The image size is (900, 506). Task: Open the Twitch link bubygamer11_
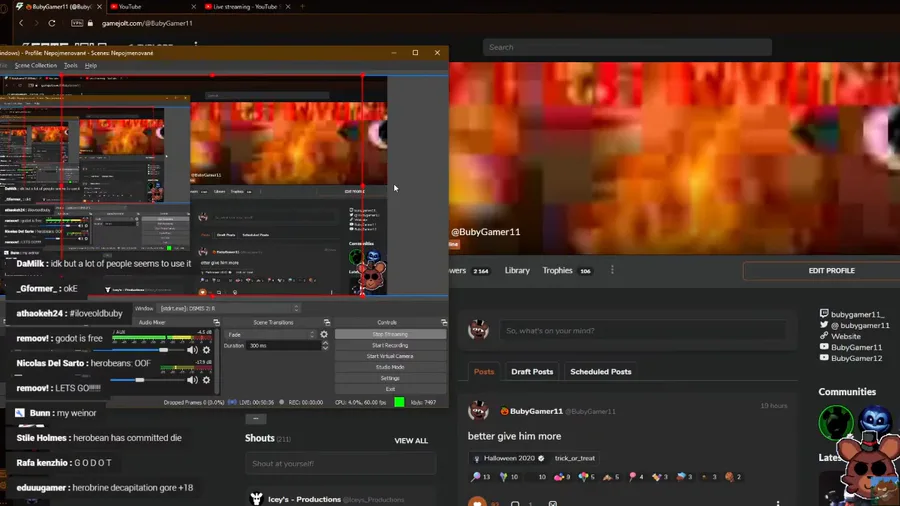[x=852, y=314]
